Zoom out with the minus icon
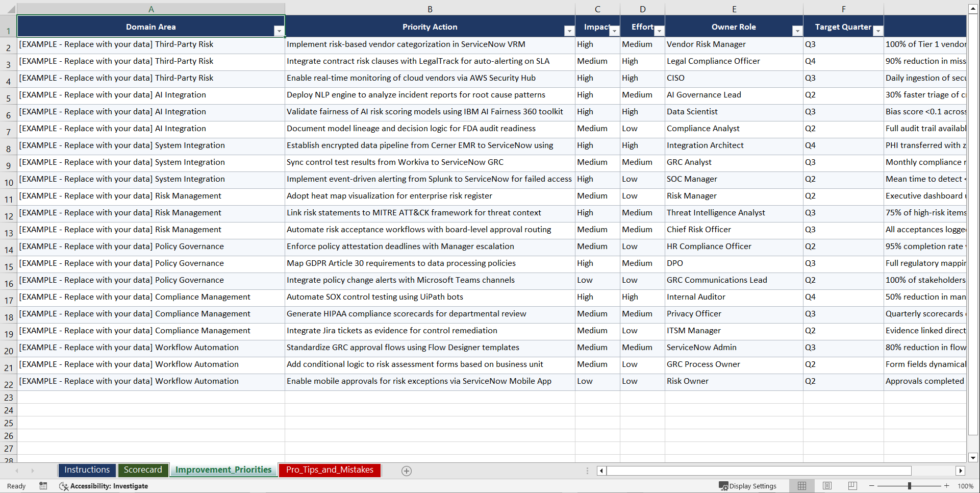This screenshot has width=980, height=493. point(872,486)
